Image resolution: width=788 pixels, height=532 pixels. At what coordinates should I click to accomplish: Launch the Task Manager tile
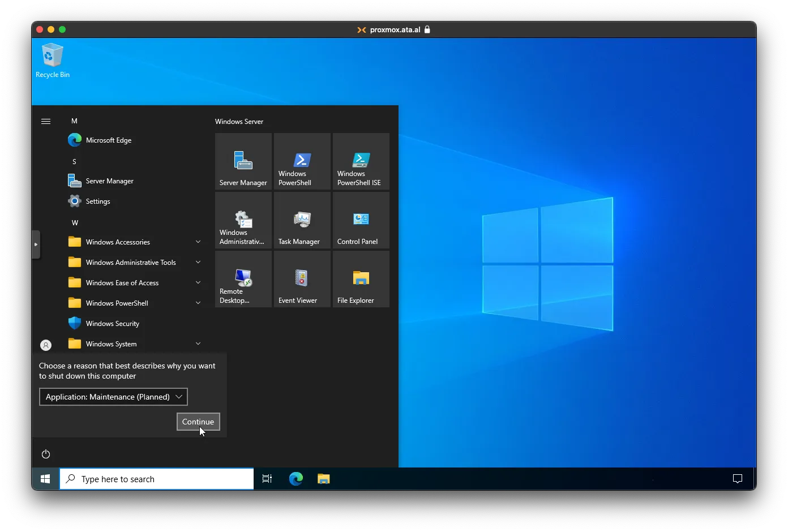(302, 220)
